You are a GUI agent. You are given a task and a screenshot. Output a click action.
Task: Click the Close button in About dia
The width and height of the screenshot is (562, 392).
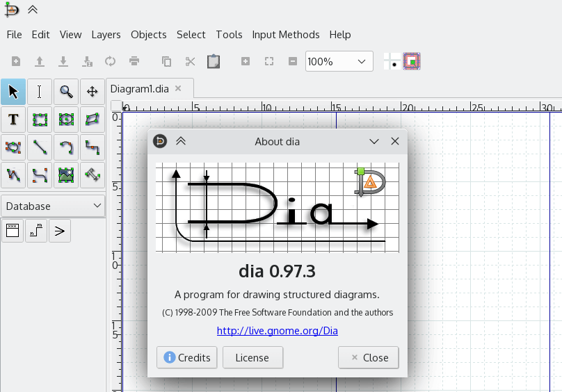(369, 358)
